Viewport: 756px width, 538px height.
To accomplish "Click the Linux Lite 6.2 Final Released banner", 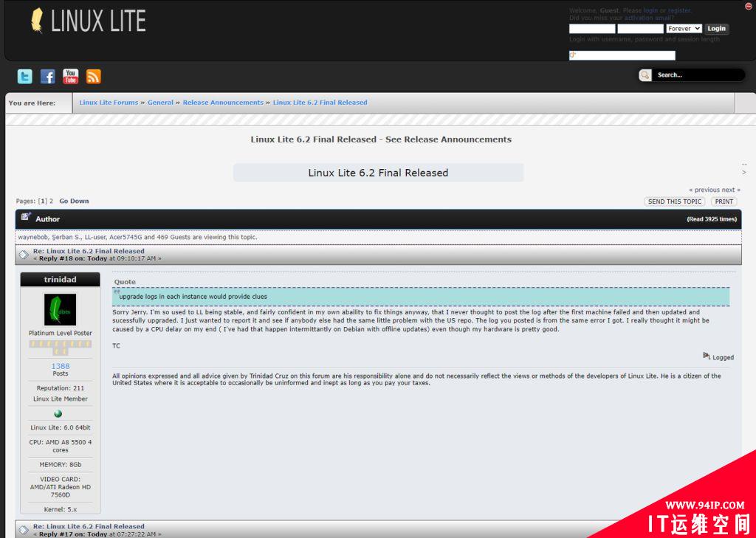I will (x=379, y=173).
